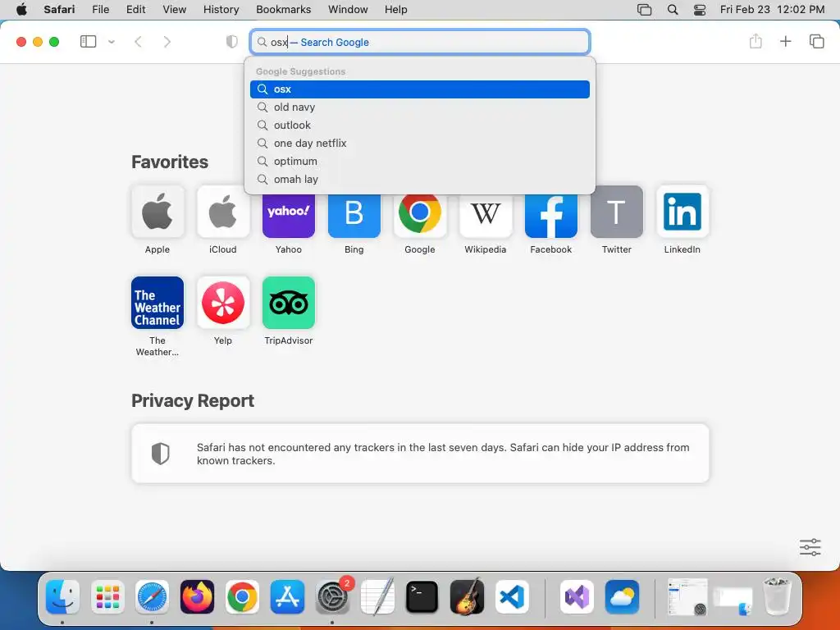Select the 'outlook' suggestion
This screenshot has height=630, width=840.
pyautogui.click(x=420, y=126)
